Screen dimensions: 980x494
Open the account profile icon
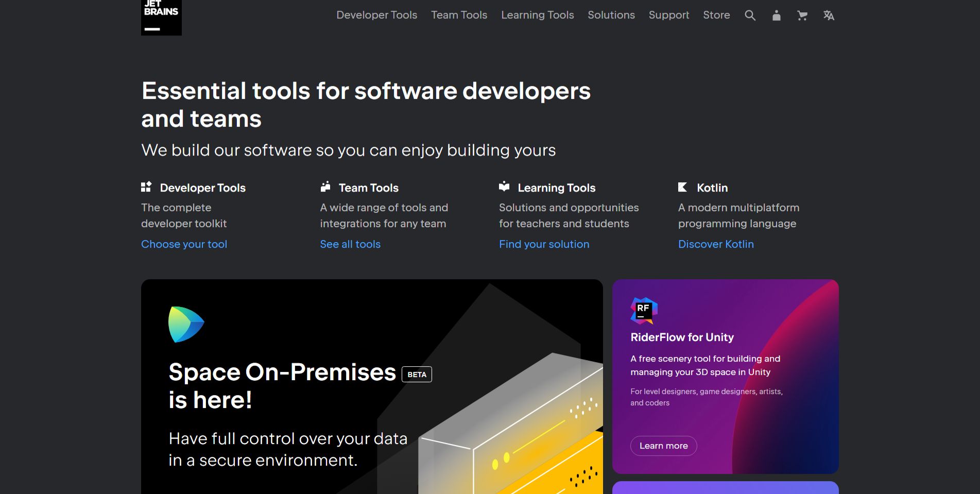pyautogui.click(x=777, y=15)
